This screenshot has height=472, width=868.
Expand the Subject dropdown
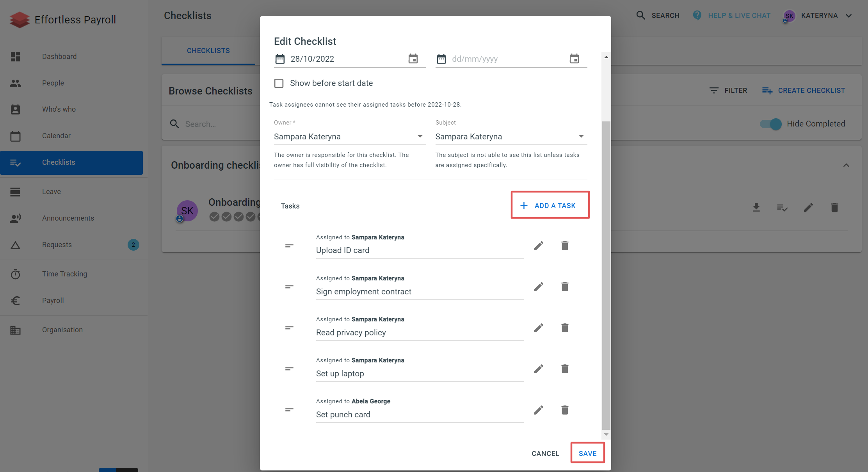coord(511,137)
